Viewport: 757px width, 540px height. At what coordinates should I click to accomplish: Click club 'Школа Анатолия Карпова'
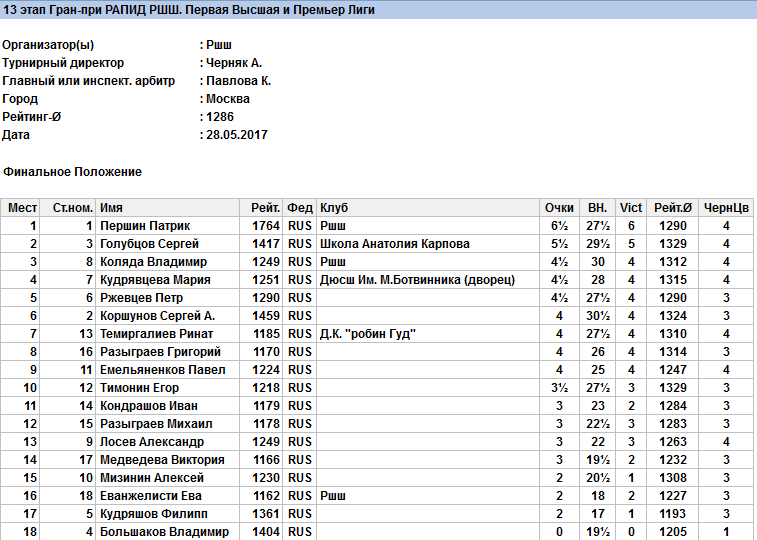394,243
